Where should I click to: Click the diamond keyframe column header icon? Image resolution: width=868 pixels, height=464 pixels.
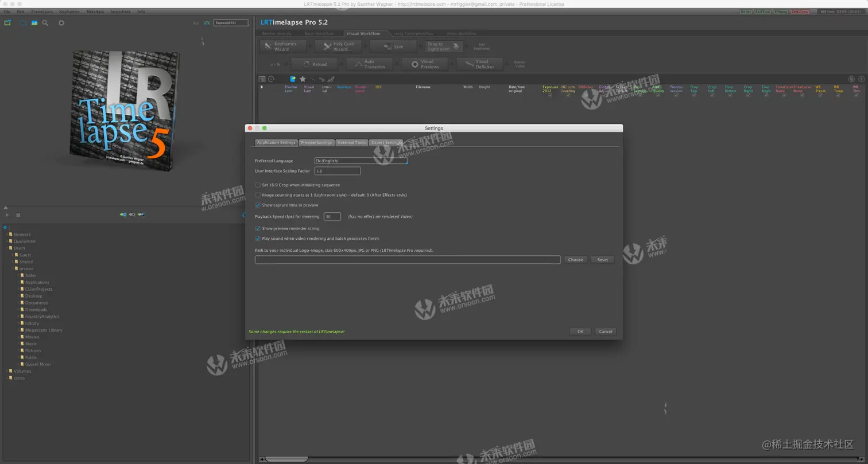coord(262,87)
